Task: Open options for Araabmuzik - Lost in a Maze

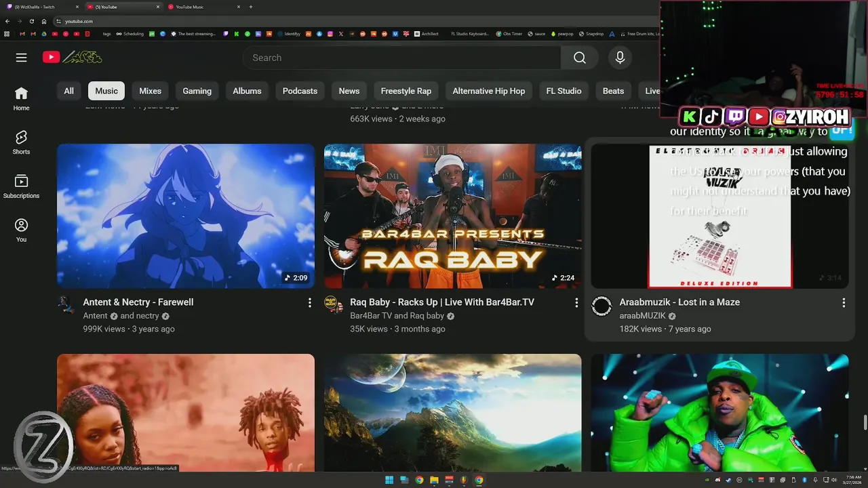Action: point(844,302)
